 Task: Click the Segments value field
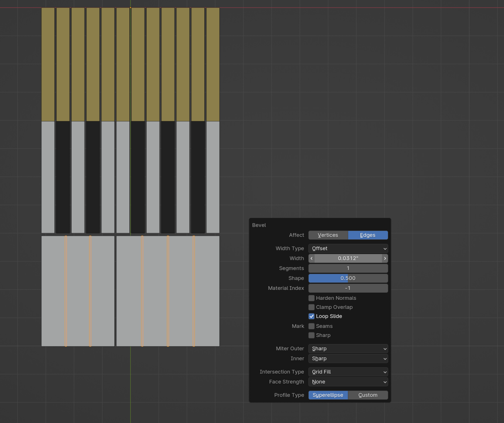[x=348, y=268]
